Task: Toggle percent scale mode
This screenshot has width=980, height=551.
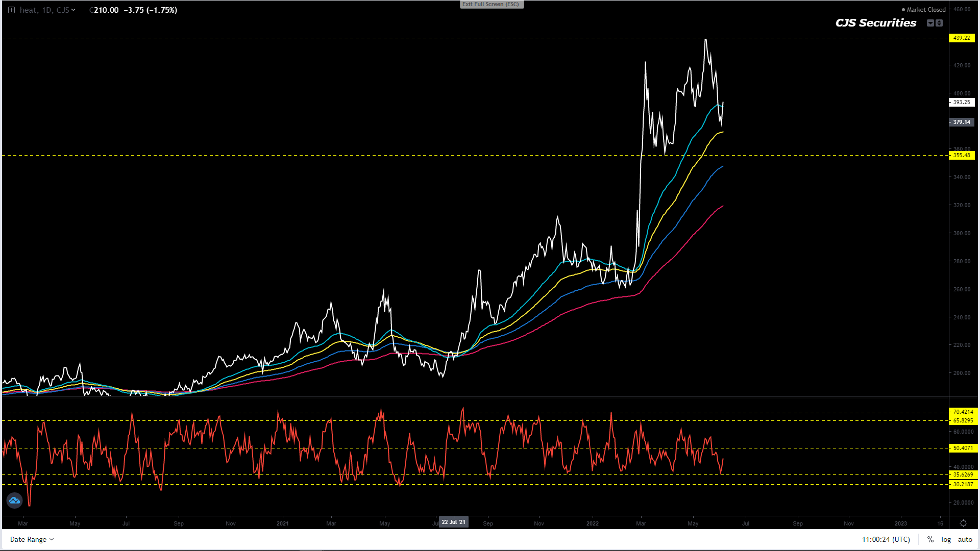Action: pyautogui.click(x=930, y=539)
